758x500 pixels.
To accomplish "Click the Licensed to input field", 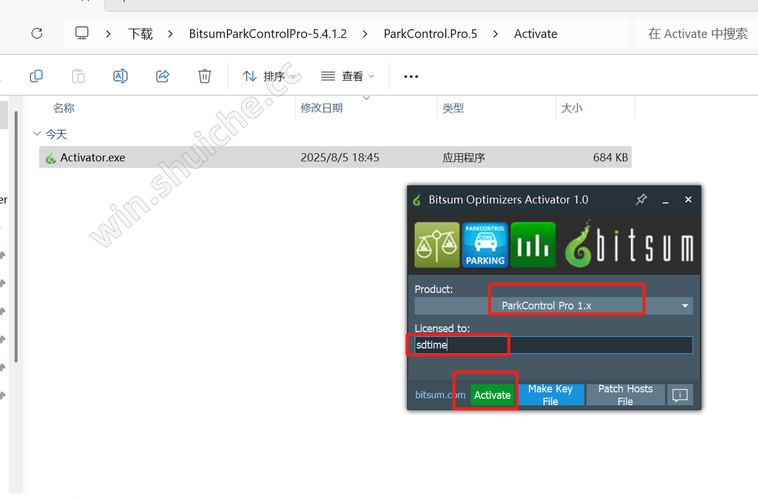I will pyautogui.click(x=554, y=345).
